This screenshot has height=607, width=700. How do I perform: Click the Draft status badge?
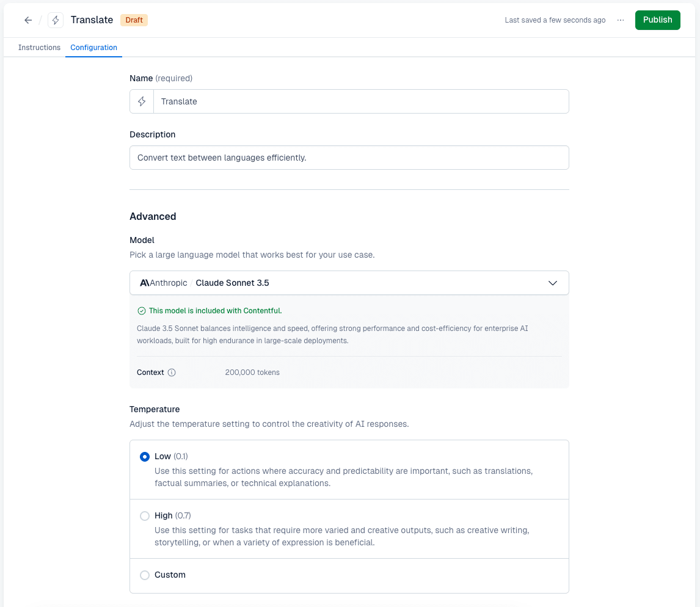pyautogui.click(x=134, y=20)
